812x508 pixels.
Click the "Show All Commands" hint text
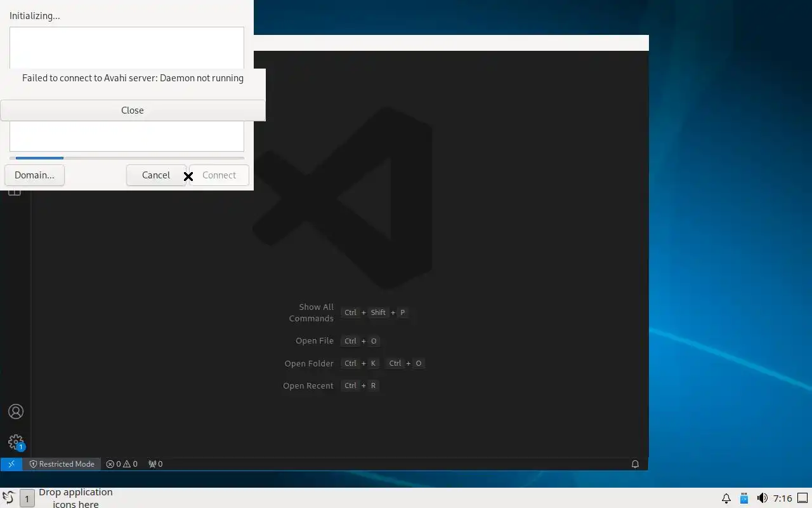click(311, 312)
